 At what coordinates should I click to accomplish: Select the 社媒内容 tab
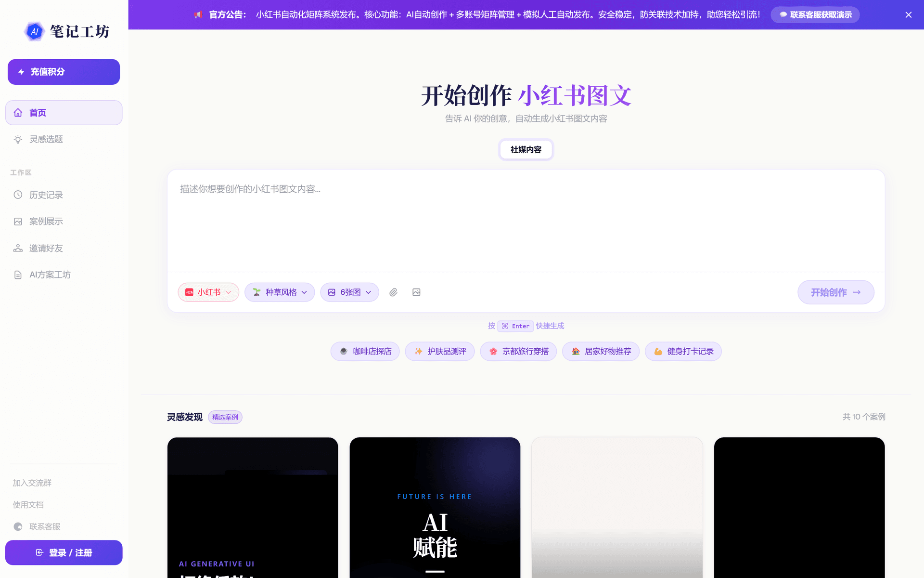click(x=526, y=150)
